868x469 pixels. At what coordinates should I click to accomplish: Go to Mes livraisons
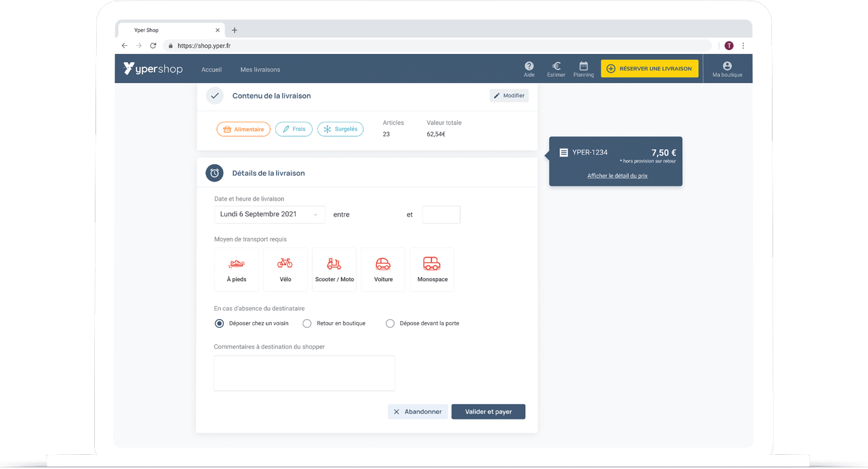coord(260,69)
